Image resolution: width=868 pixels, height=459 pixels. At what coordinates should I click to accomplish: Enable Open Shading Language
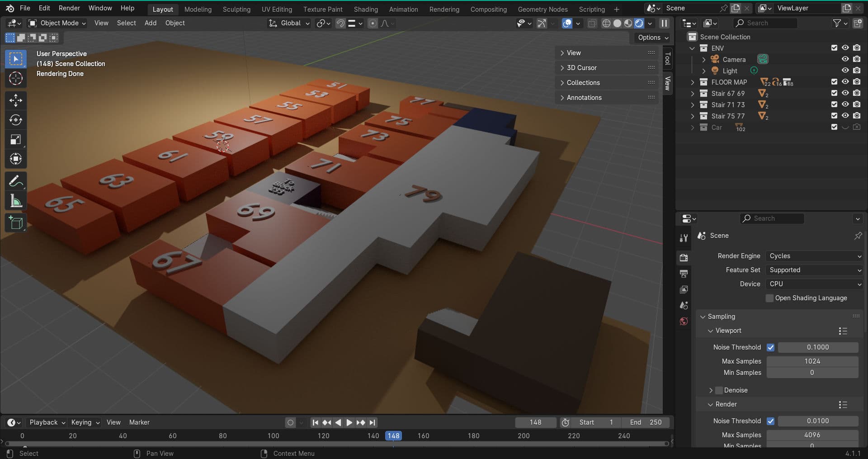769,298
